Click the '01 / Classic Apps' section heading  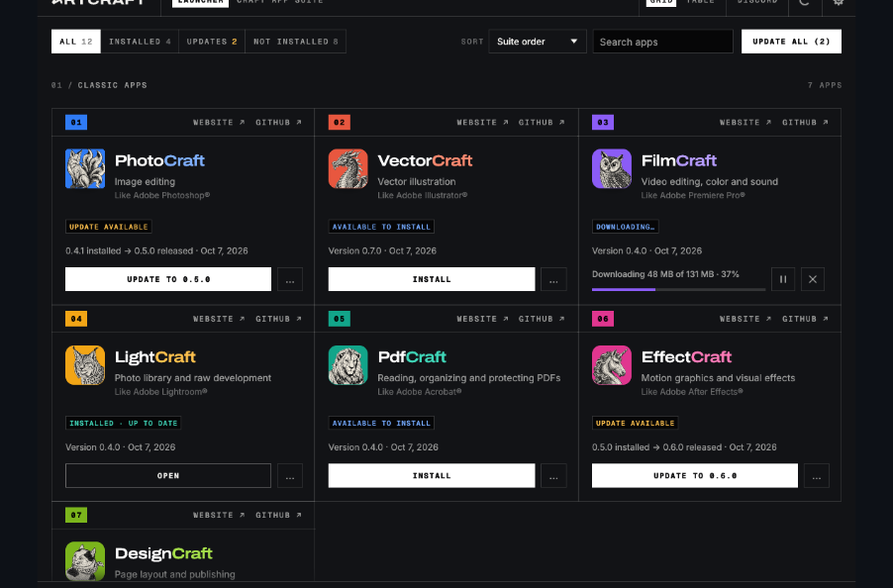pos(99,85)
